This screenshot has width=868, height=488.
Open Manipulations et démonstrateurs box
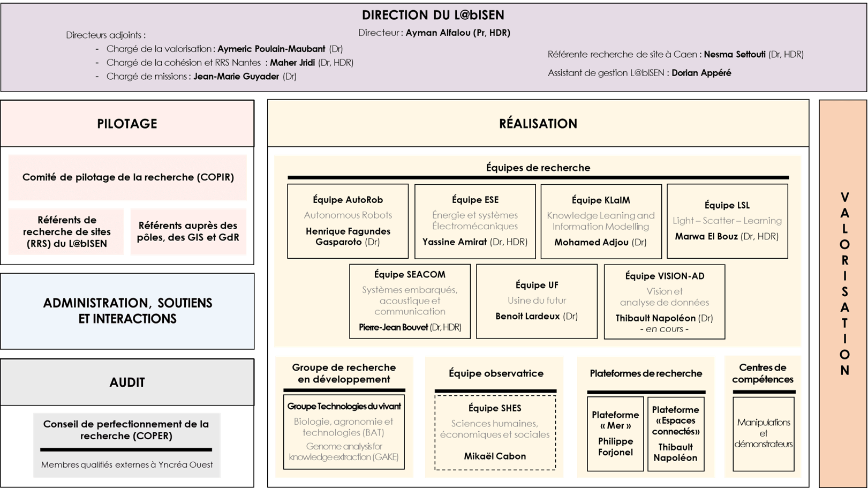point(763,434)
